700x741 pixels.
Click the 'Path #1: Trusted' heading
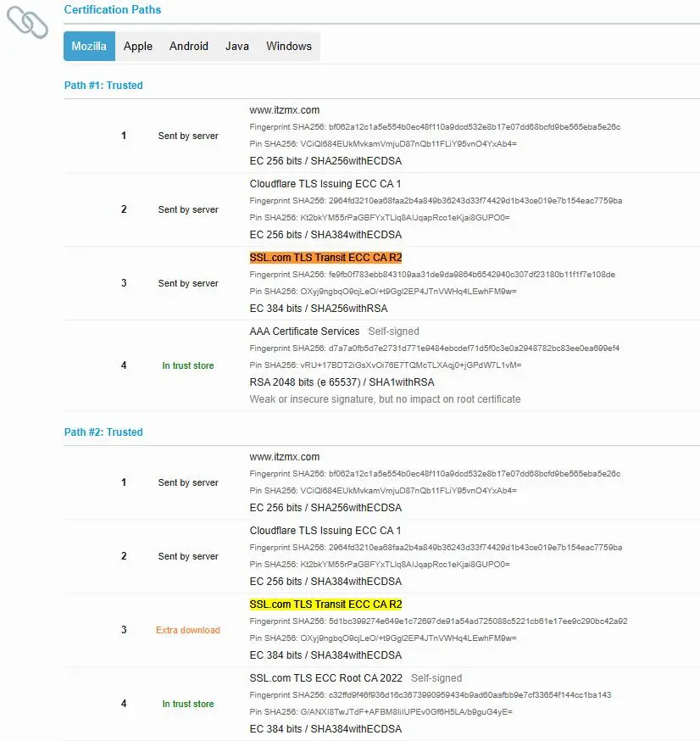(103, 86)
